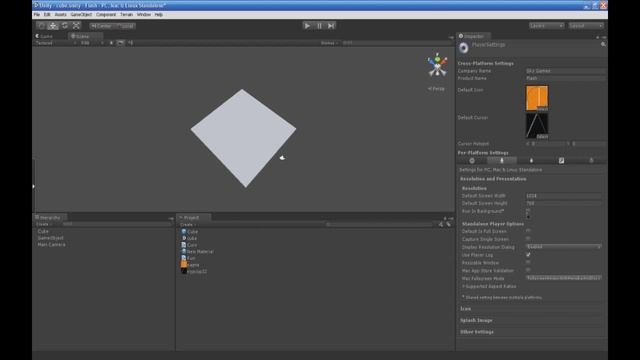Toggle scene lighting icon
Viewport: 640px width, 360px height.
pyautogui.click(x=111, y=43)
